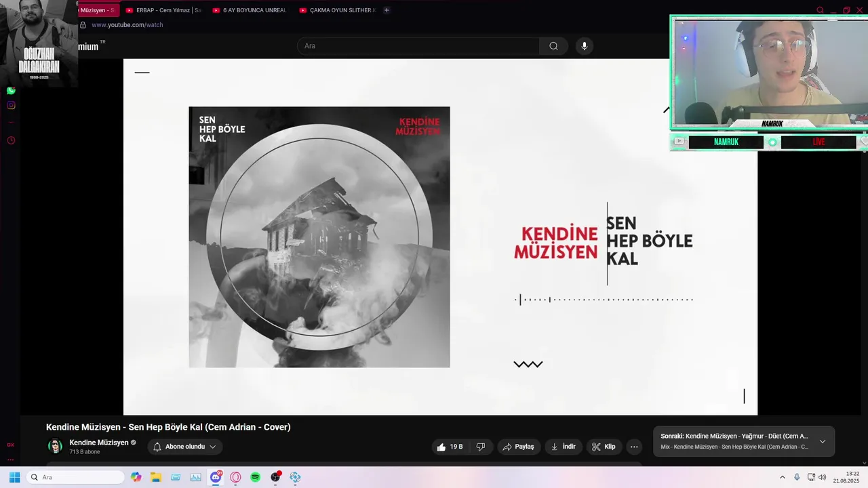This screenshot has height=488, width=868.
Task: Dislike the video with thumbs-down
Action: point(481,447)
